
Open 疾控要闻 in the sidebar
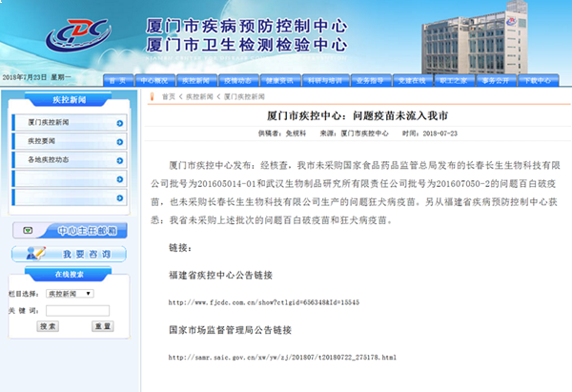70,141
